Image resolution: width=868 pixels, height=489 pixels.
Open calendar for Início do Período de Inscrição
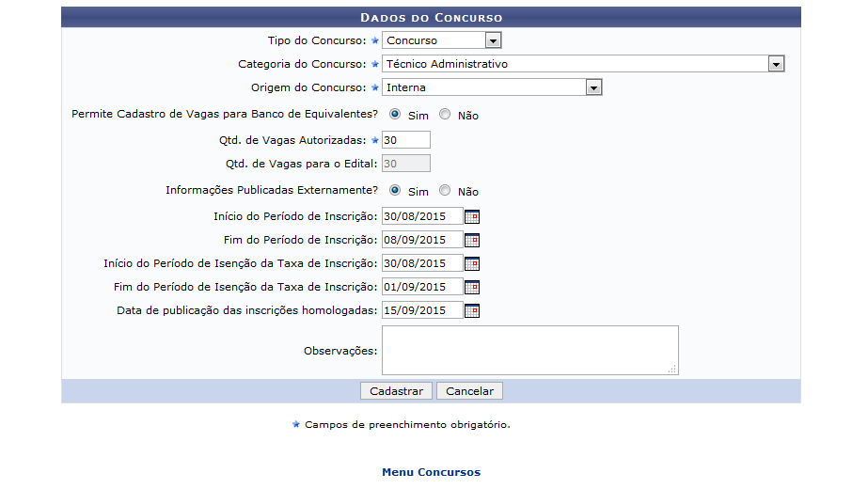(x=472, y=216)
